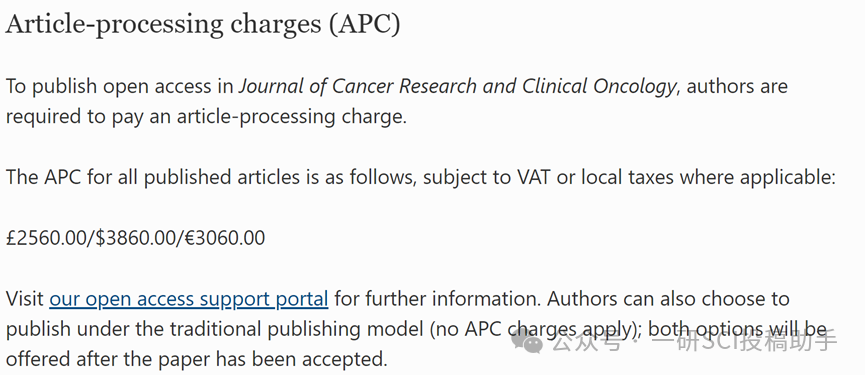
Task: Click the 公众号 watermark label
Action: click(x=587, y=343)
